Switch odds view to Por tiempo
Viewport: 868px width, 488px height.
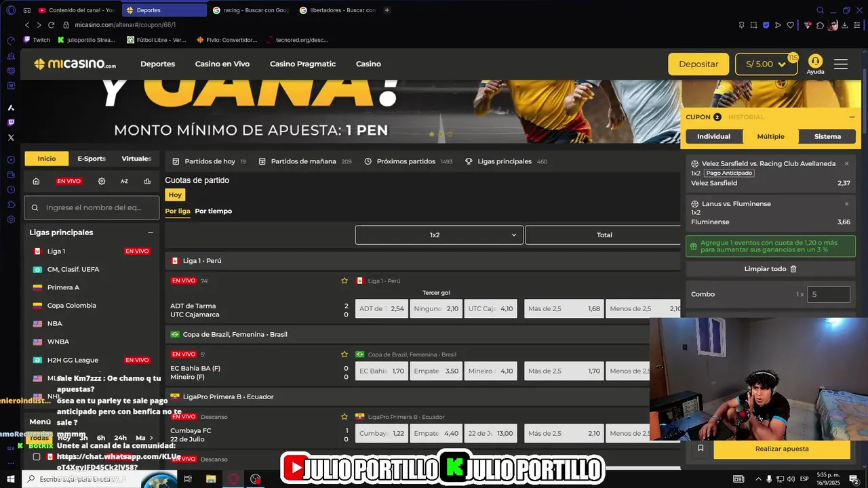[x=213, y=211]
